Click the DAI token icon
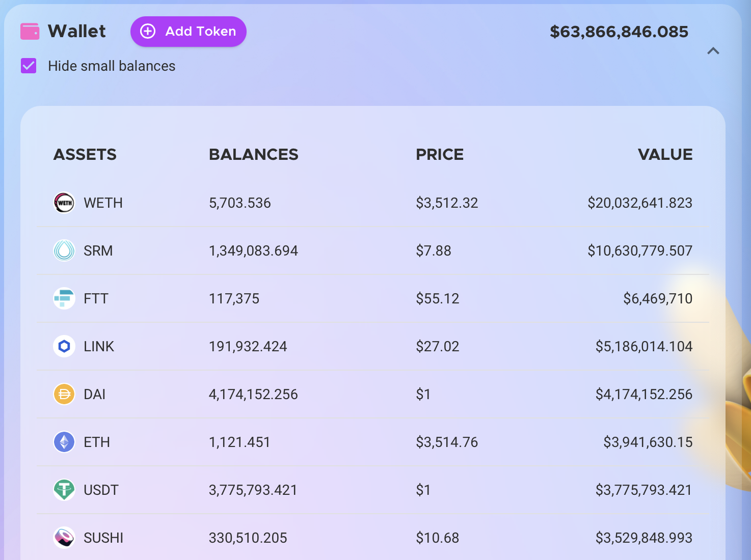 pos(64,394)
